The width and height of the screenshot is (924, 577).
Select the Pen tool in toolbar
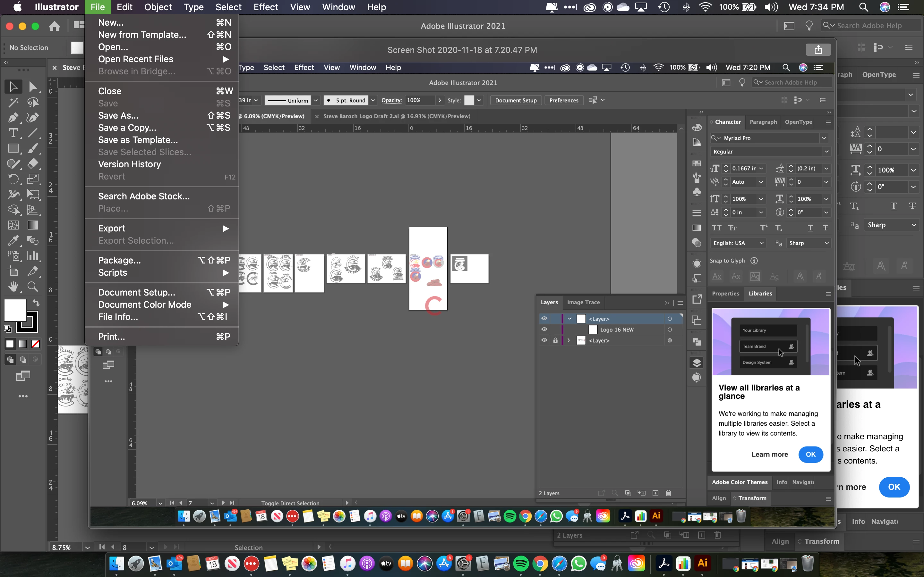coord(13,118)
